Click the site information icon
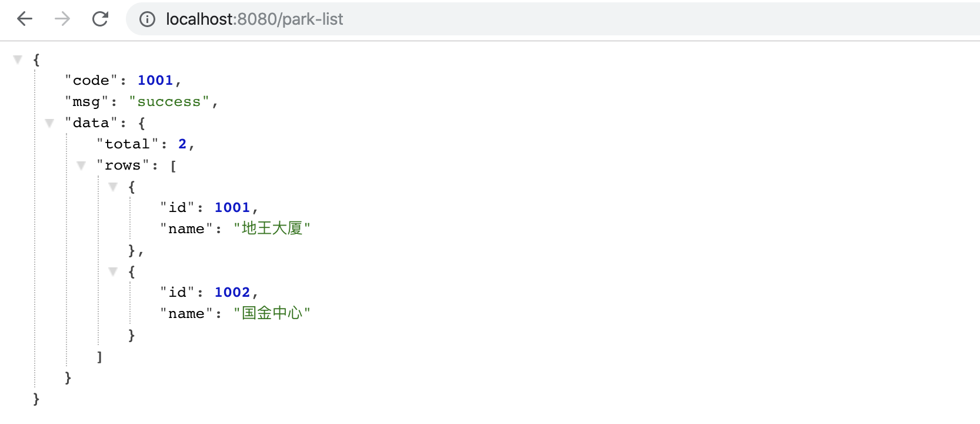 147,19
